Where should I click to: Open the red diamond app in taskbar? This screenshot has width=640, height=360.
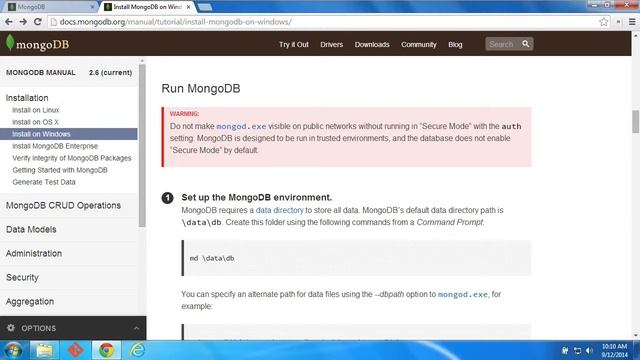[x=75, y=350]
